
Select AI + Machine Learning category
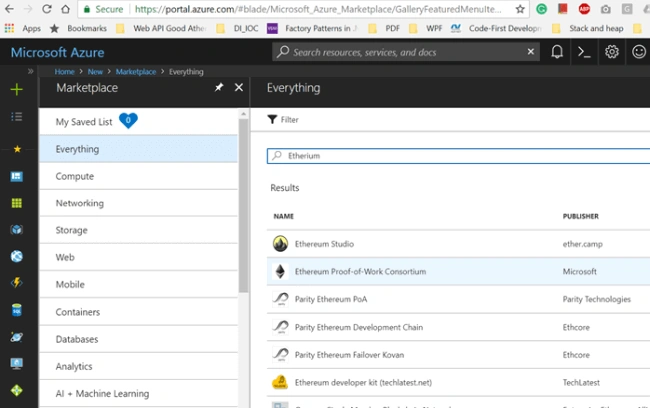[139, 393]
